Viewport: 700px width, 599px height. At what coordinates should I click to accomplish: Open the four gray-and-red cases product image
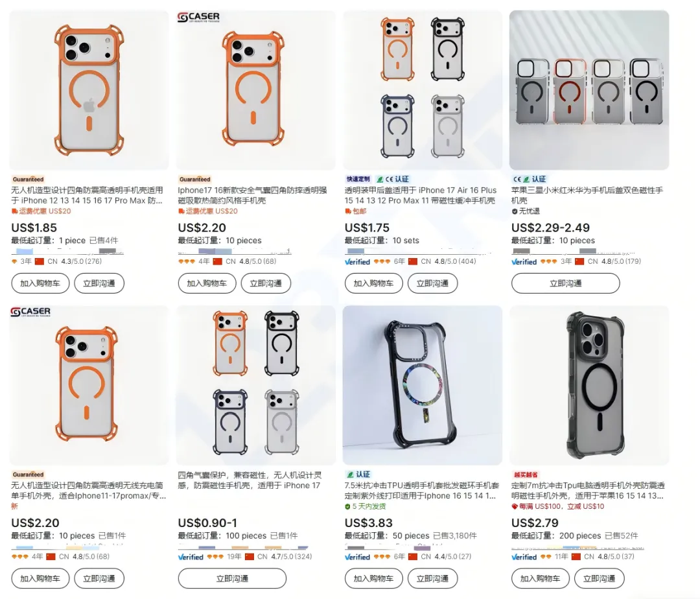click(x=589, y=90)
